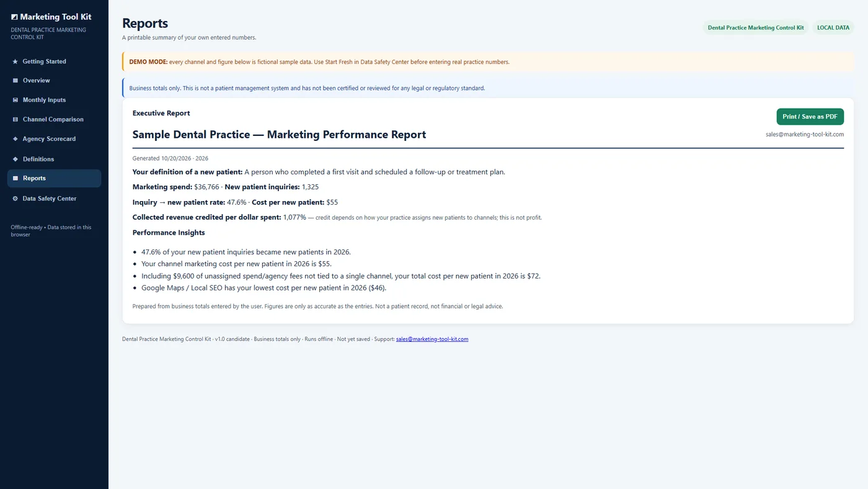Screen dimensions: 868x489
Task: Click the Performance Insights heading
Action: (169, 233)
